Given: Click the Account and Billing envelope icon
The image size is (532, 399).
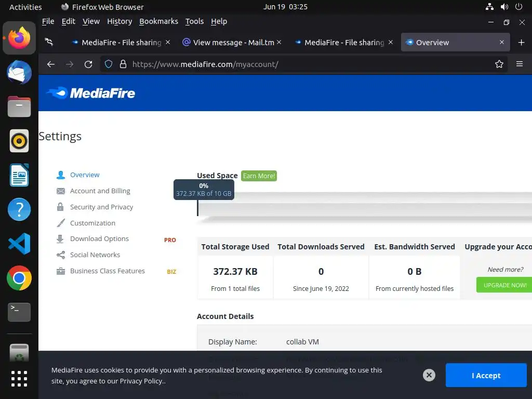Looking at the screenshot, I should click(x=61, y=191).
